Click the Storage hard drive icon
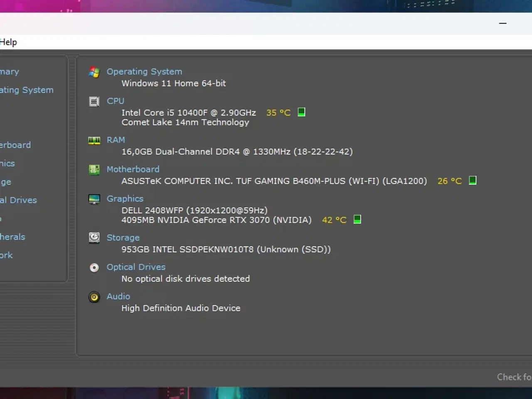The width and height of the screenshot is (532, 399). (94, 237)
